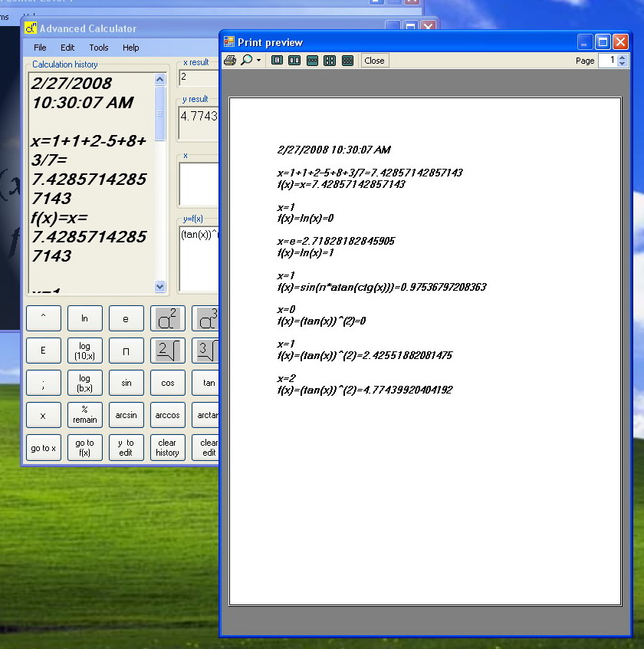Image resolution: width=644 pixels, height=649 pixels.
Task: Click the clear edit button
Action: click(205, 447)
